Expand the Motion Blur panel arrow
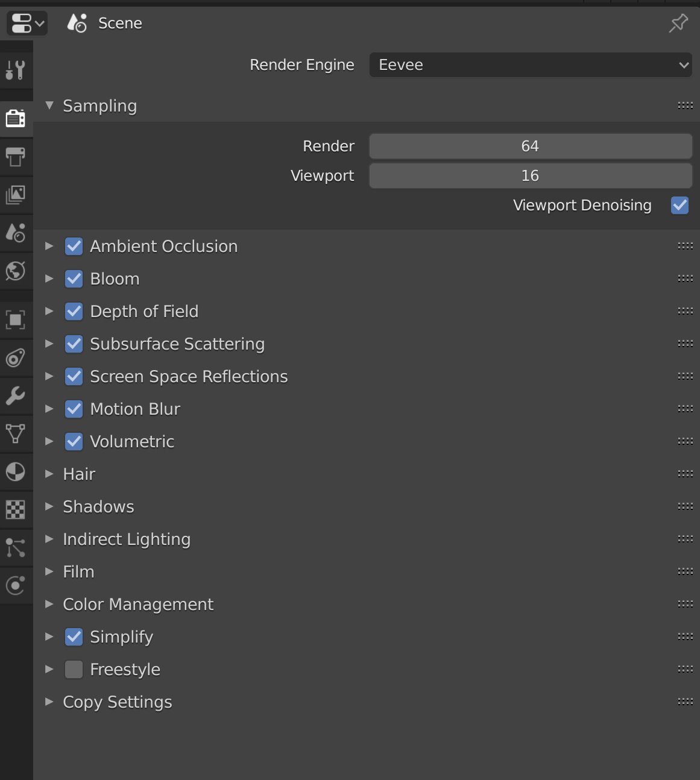700x780 pixels. pyautogui.click(x=49, y=409)
